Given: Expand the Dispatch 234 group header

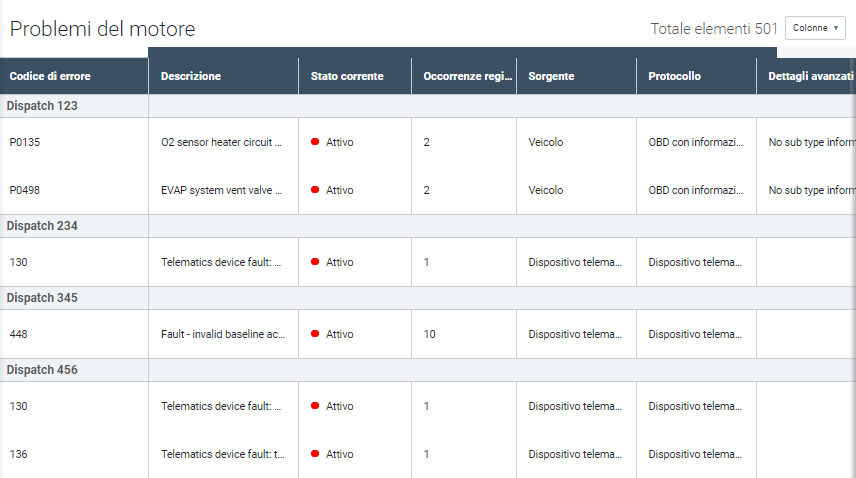Looking at the screenshot, I should (42, 226).
